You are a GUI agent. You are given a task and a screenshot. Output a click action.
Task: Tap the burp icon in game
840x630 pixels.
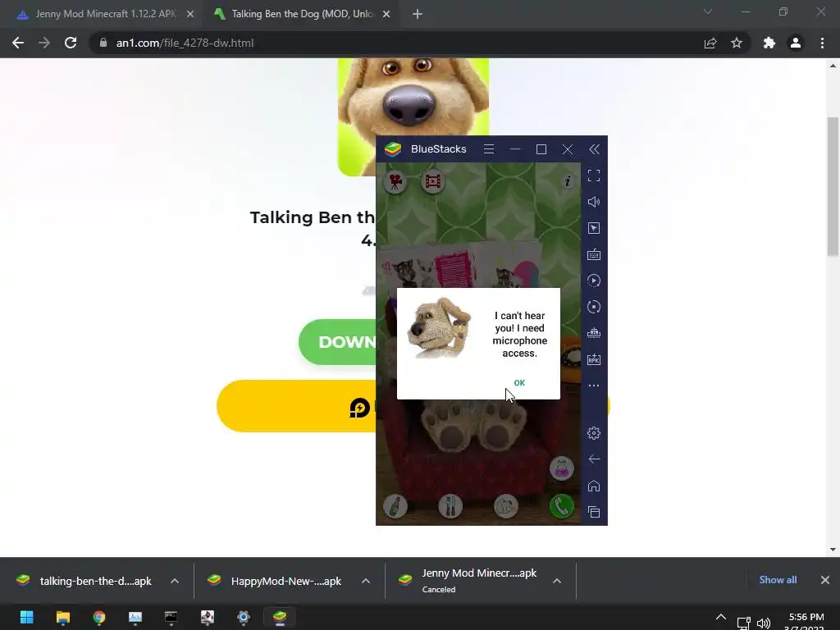(505, 506)
